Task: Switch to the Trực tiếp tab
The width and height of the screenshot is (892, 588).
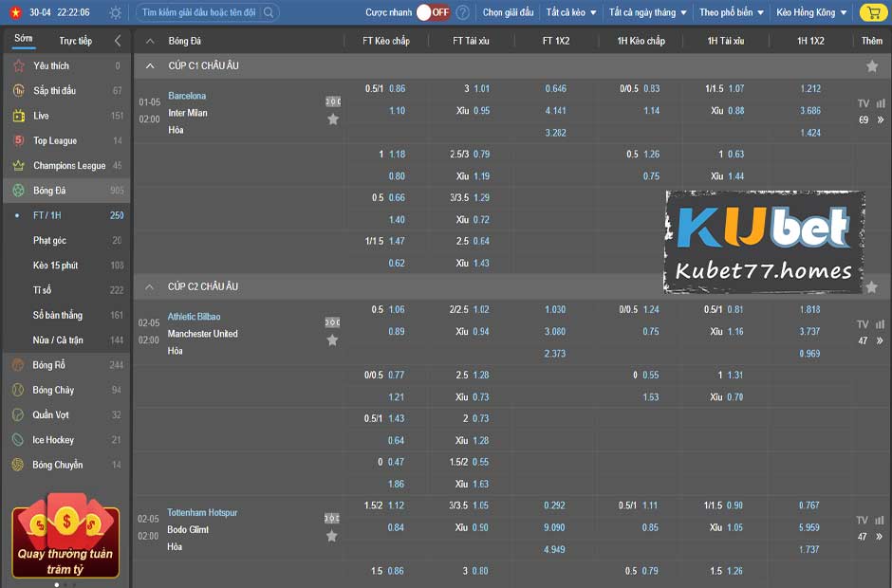Action: click(x=76, y=41)
